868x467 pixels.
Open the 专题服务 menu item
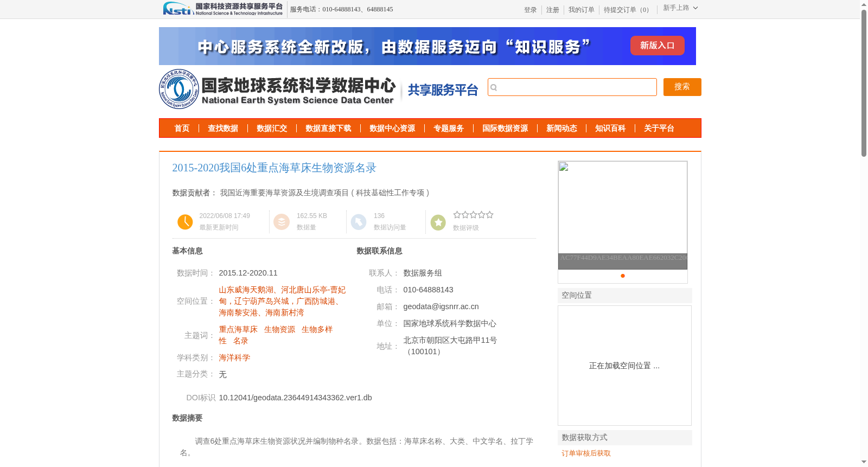449,129
